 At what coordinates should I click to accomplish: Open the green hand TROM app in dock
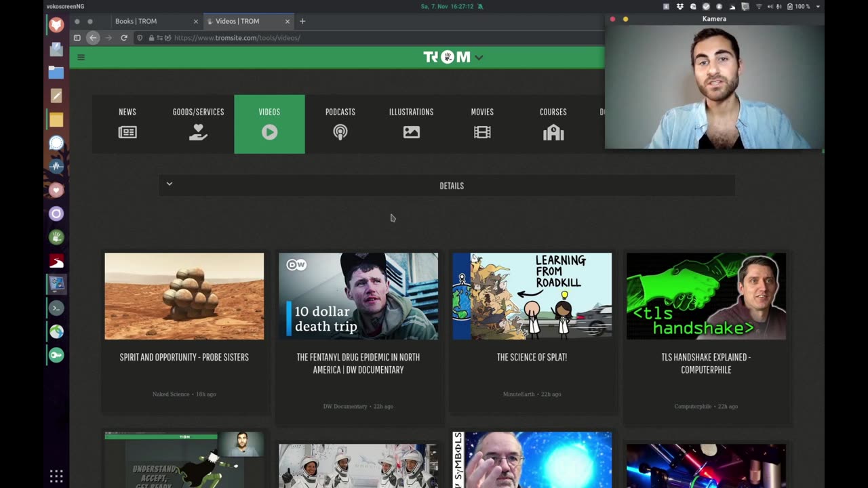56,237
